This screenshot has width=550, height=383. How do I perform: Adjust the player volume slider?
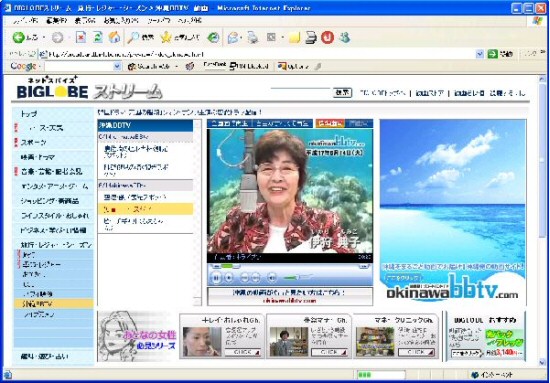(297, 278)
